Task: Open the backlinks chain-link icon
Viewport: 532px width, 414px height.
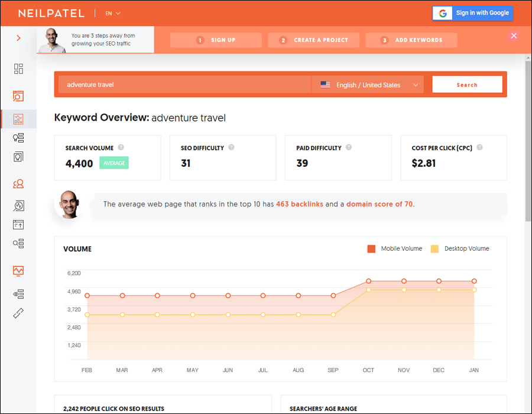Action: pos(18,313)
